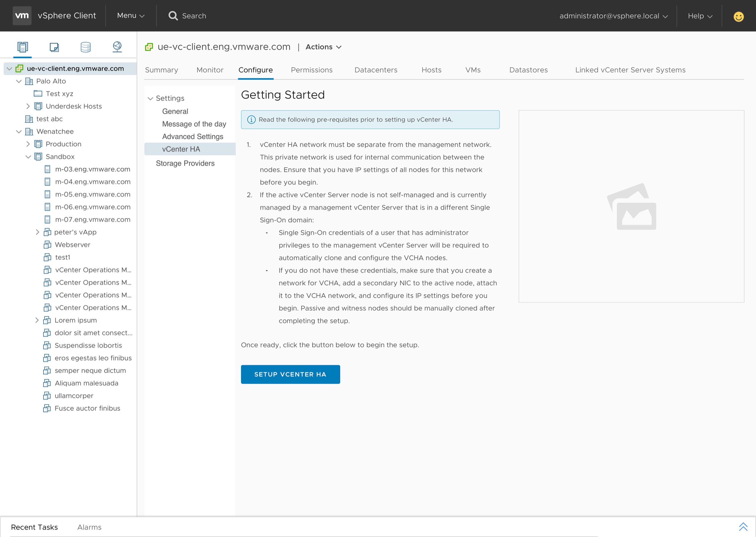Viewport: 756px width, 537px height.
Task: Expand peter's vApp node
Action: (x=38, y=232)
